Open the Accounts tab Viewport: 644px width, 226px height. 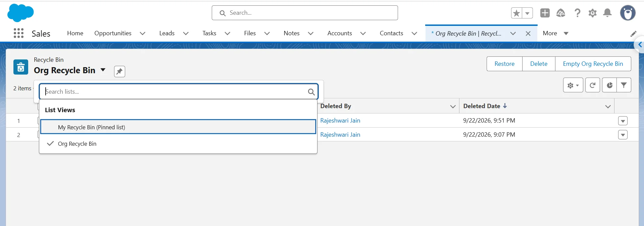(340, 33)
